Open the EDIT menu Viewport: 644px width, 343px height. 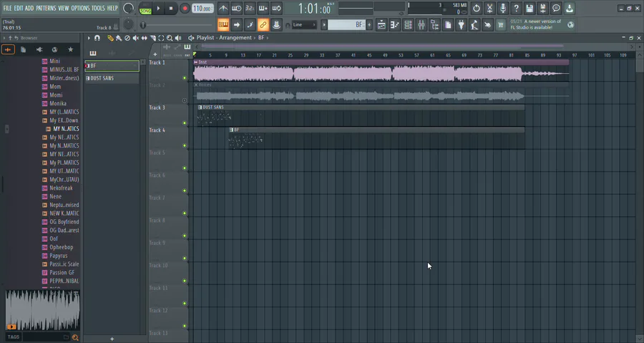pyautogui.click(x=19, y=8)
